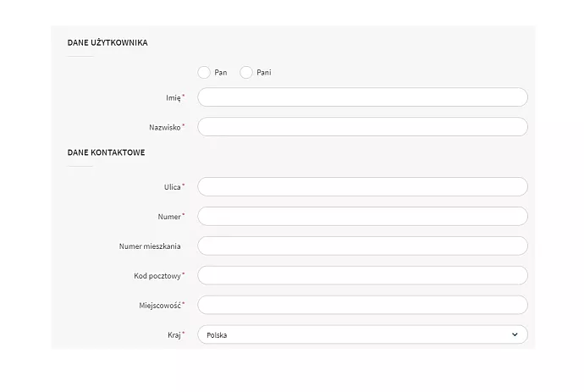Viewport: 584px width, 392px height.
Task: Click the Kod pocztowy field
Action: coord(362,275)
